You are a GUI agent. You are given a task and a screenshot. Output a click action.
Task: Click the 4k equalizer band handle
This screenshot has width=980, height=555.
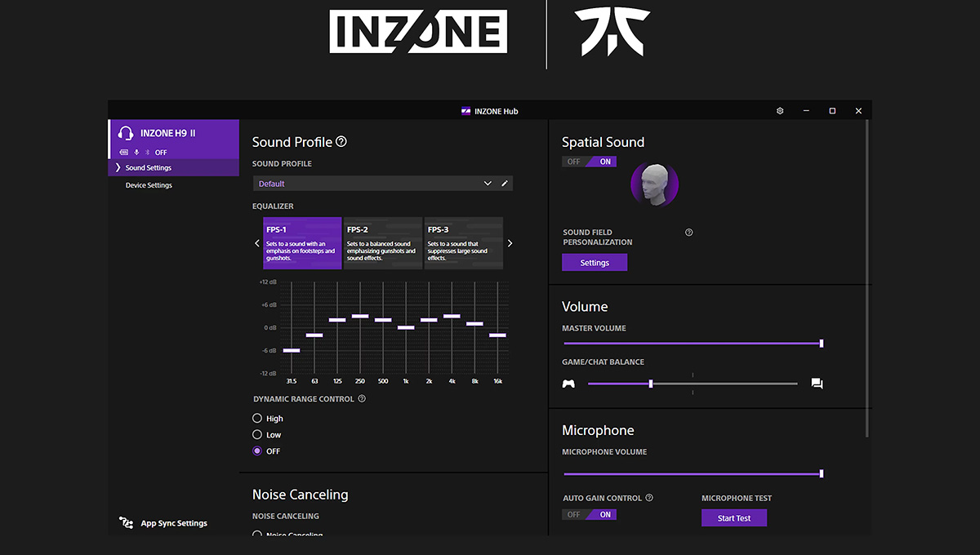(452, 316)
